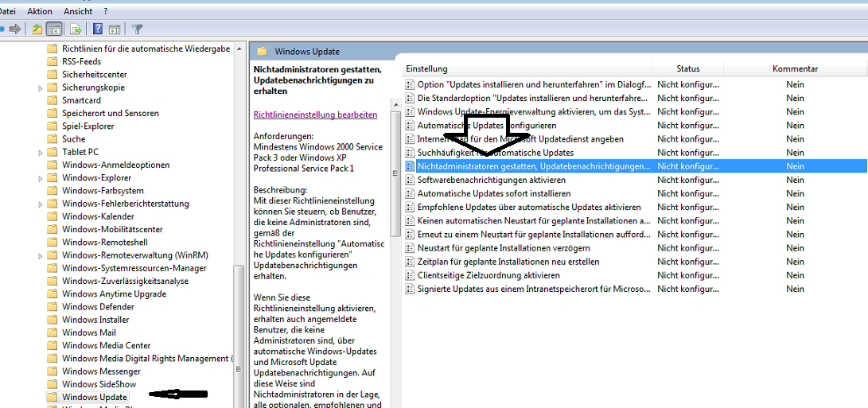This screenshot has height=408, width=868.
Task: Click policy icon of 'Zeitplan für geplante Installationen neu erstellen'
Action: pyautogui.click(x=410, y=262)
